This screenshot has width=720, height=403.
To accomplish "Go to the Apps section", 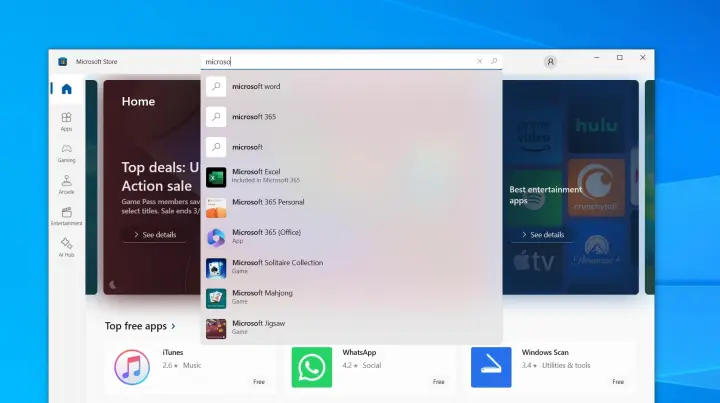I will pyautogui.click(x=66, y=121).
